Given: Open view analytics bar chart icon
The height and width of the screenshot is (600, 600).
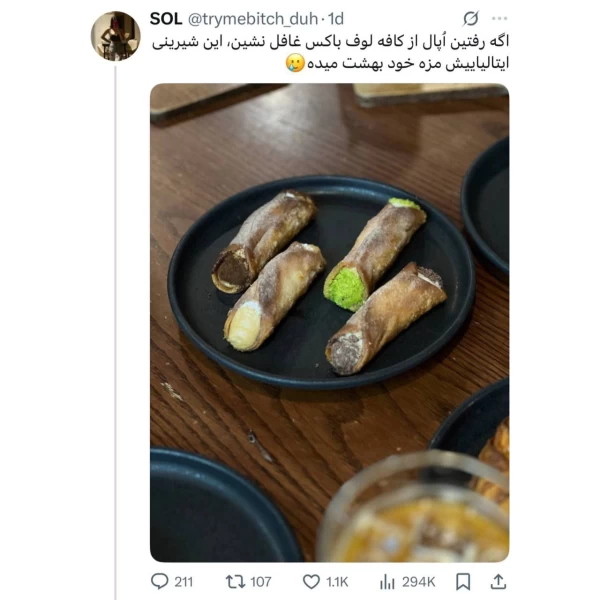Looking at the screenshot, I should pyautogui.click(x=387, y=582).
